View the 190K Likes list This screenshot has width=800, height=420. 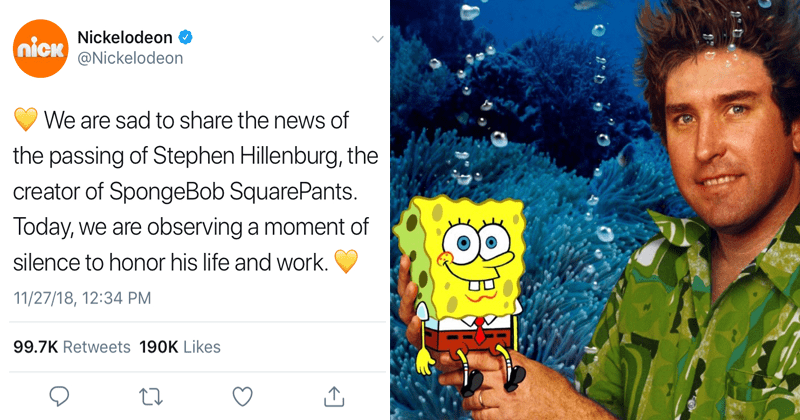180,347
